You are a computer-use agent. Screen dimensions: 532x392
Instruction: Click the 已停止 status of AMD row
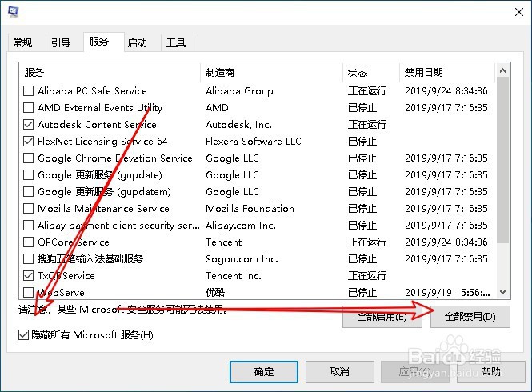[362, 107]
